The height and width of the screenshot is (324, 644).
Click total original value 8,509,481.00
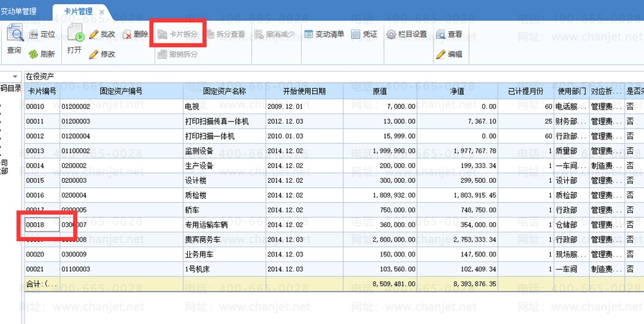pos(394,284)
